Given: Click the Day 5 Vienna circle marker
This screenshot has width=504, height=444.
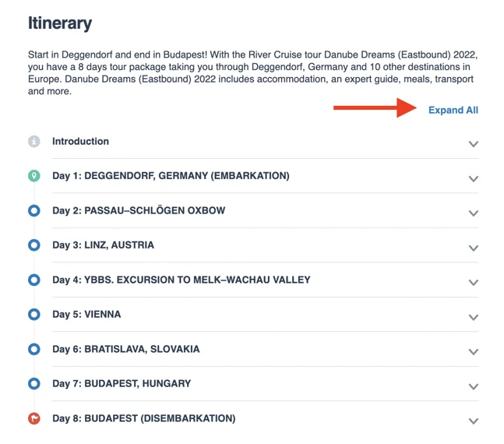Looking at the screenshot, I should click(34, 314).
